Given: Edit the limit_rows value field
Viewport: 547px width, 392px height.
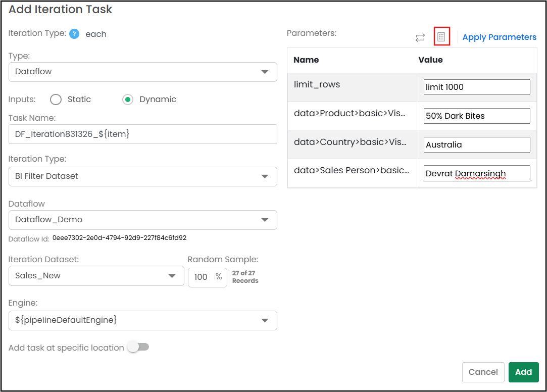Looking at the screenshot, I should point(477,87).
